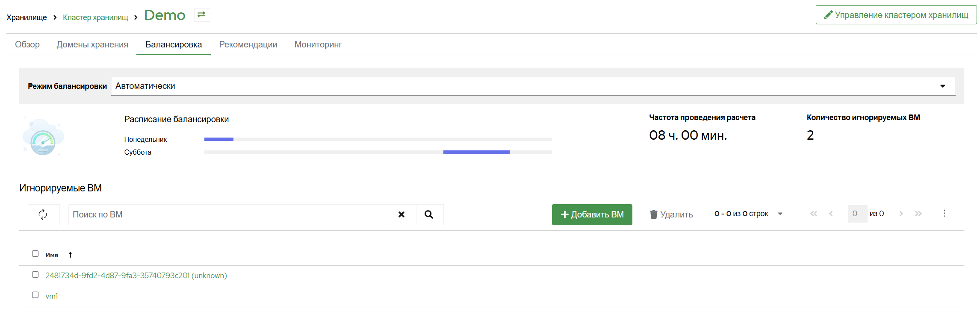Open the 2481734d-9fd2-4d87 unknown VM link
This screenshot has height=314, width=980.
click(136, 276)
